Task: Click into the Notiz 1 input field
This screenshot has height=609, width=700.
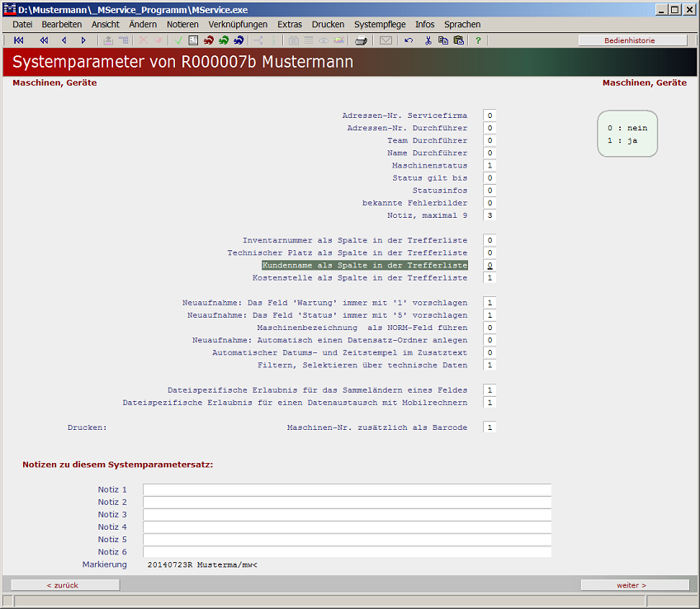Action: coord(347,489)
